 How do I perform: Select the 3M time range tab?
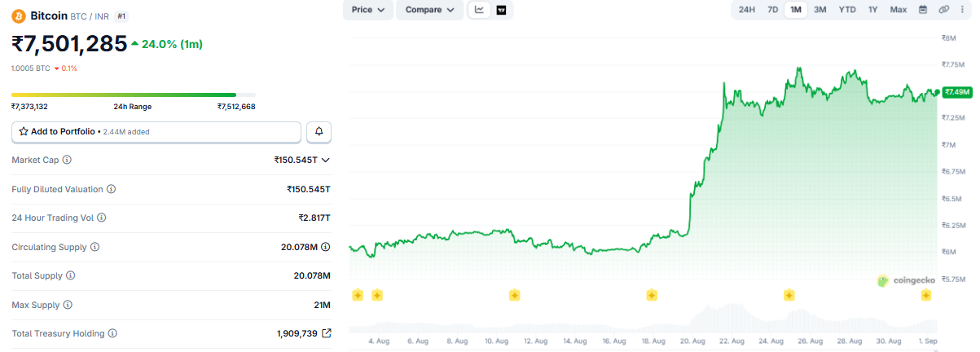820,10
